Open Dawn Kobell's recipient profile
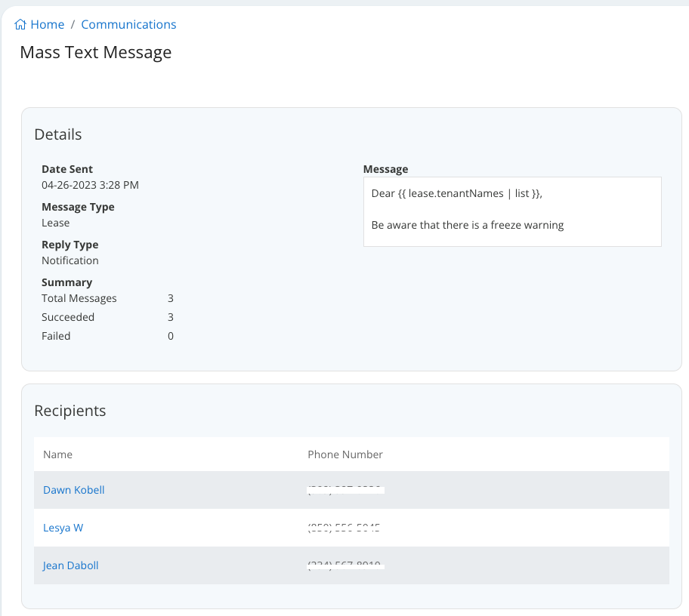 point(73,489)
